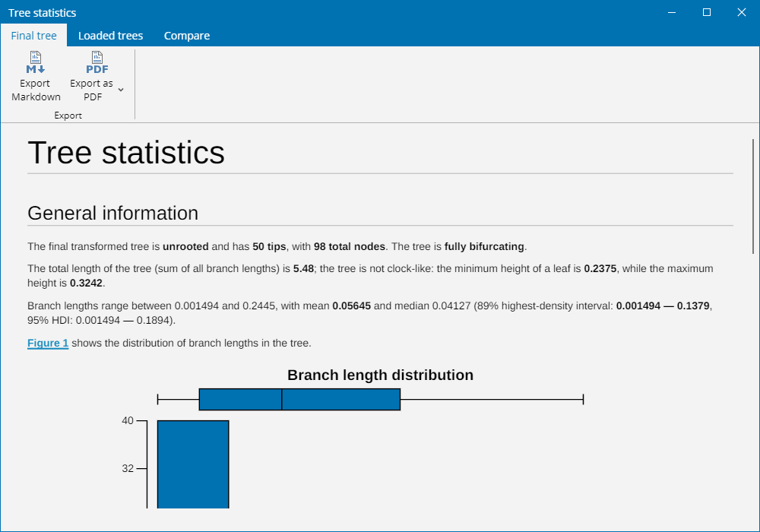Click the Branch length distribution chart title
Screen dimensions: 760x532
tap(380, 375)
